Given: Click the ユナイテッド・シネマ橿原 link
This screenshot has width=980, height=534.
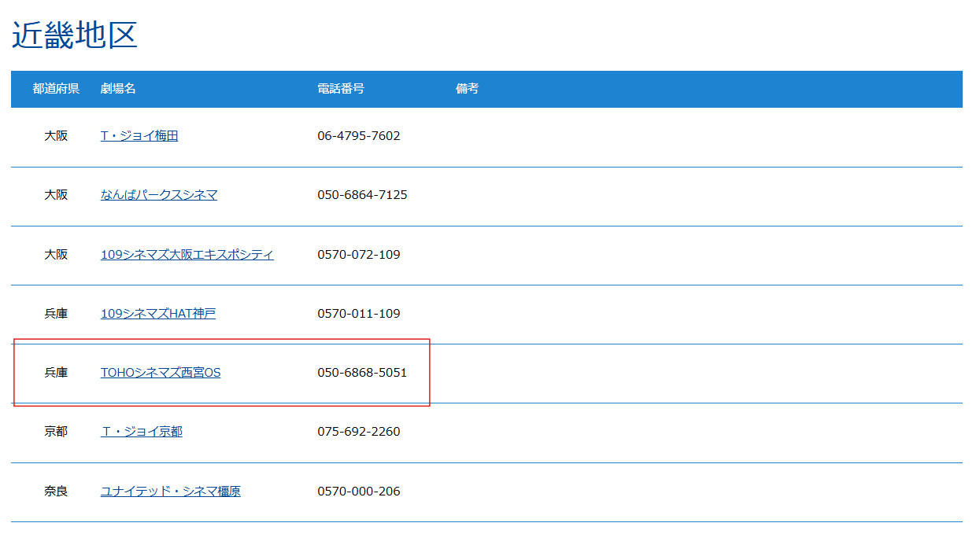Looking at the screenshot, I should (x=171, y=492).
